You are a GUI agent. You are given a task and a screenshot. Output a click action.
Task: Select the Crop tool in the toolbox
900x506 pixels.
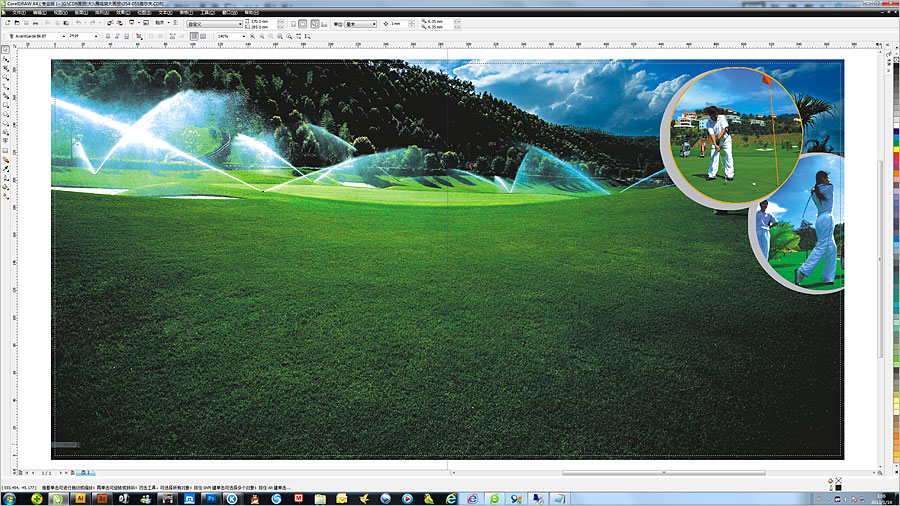[6, 70]
